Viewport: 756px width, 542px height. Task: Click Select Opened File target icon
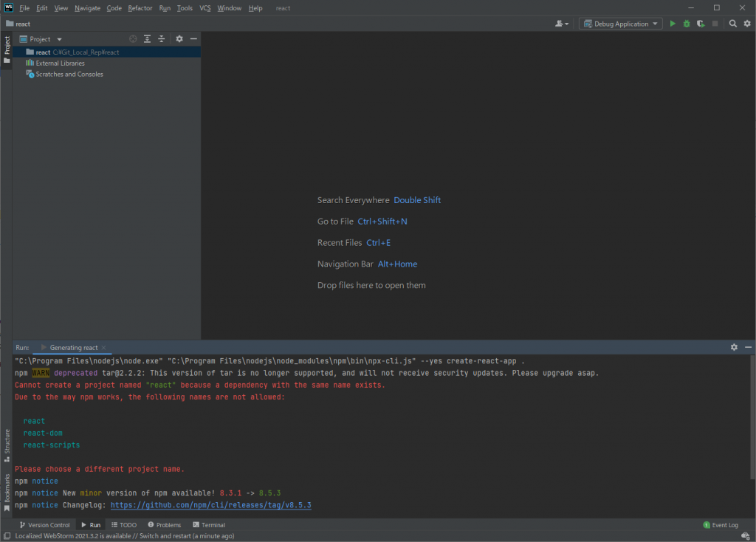[x=133, y=39]
